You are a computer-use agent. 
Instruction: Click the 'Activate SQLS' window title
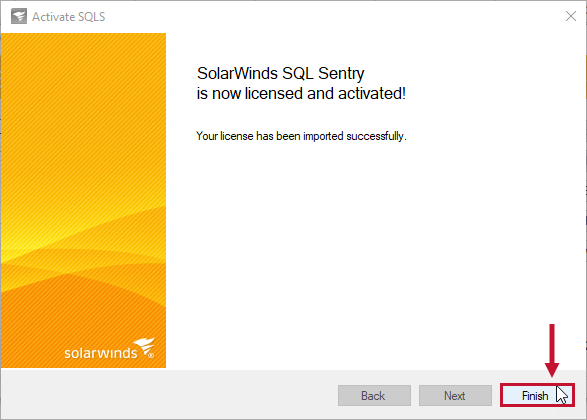pyautogui.click(x=69, y=17)
